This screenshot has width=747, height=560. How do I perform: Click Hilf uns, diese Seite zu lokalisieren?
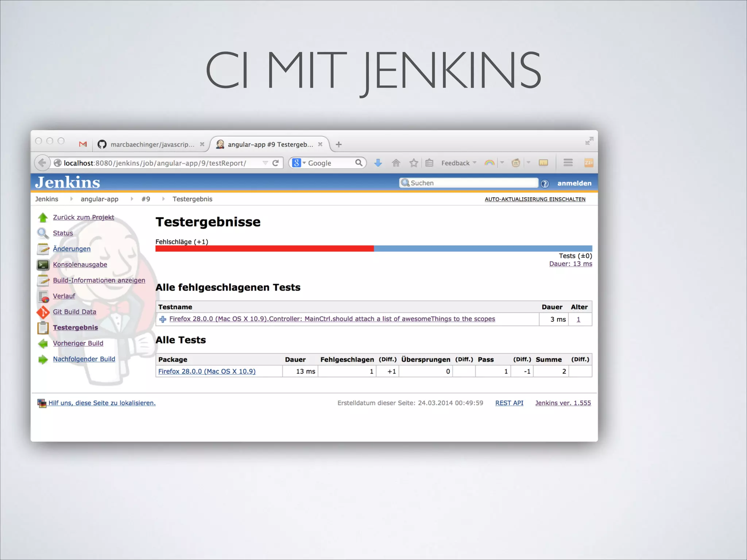[102, 403]
